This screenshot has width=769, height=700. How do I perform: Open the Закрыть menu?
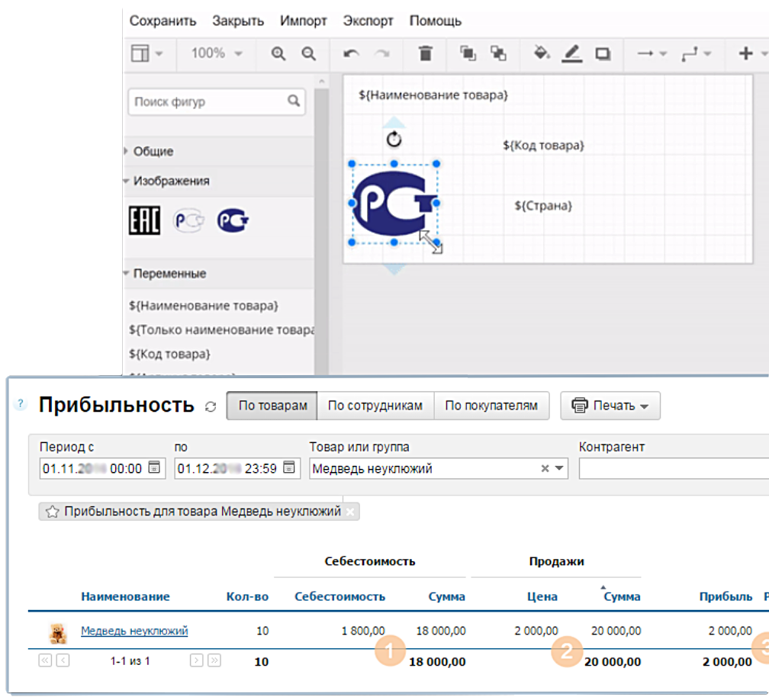pos(238,21)
